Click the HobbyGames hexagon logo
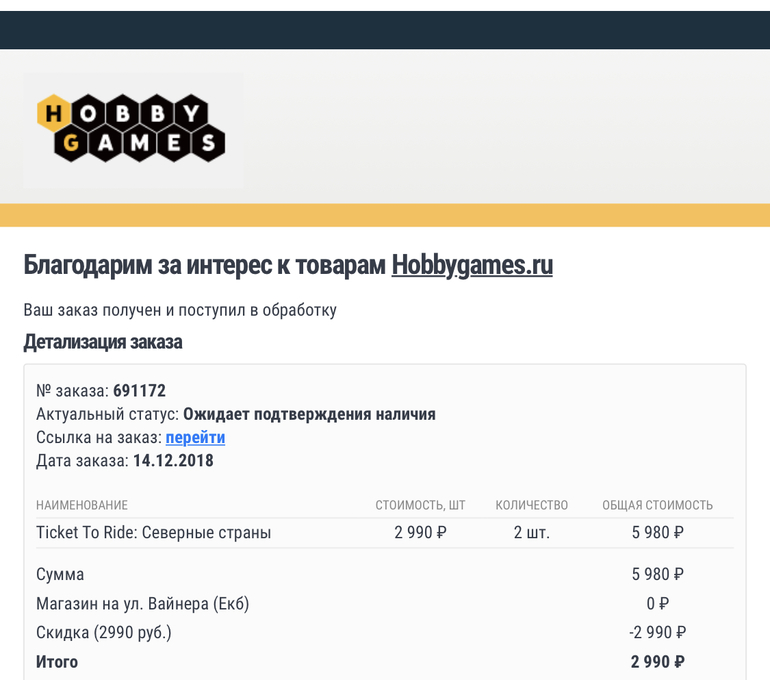The image size is (770, 680). click(132, 128)
